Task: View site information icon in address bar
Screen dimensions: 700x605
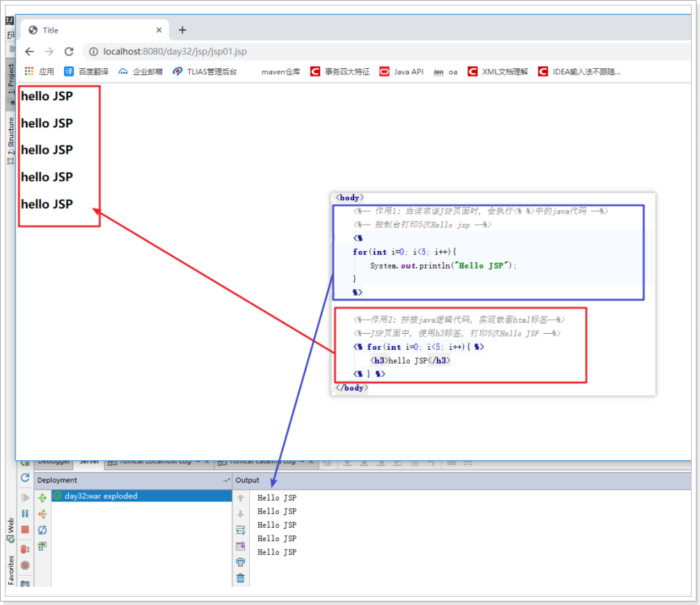Action: (93, 51)
